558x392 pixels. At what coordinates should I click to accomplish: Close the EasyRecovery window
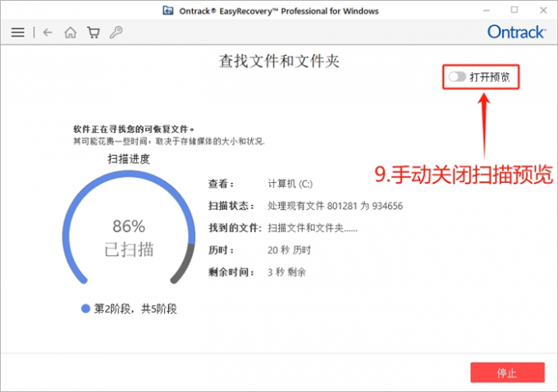coord(543,11)
